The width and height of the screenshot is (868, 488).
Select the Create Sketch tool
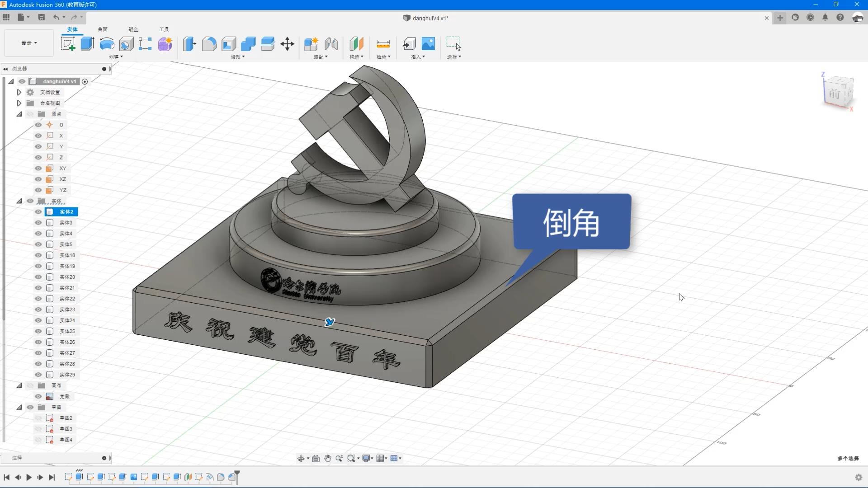(x=68, y=44)
